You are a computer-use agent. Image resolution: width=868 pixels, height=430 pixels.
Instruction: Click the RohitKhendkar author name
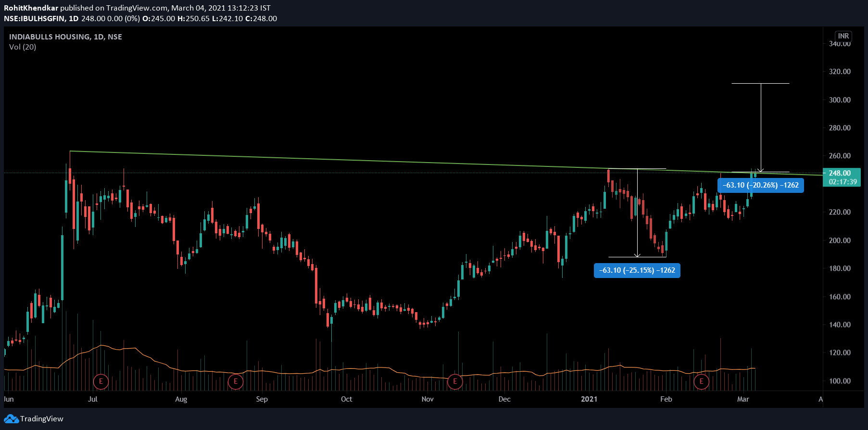pyautogui.click(x=31, y=8)
